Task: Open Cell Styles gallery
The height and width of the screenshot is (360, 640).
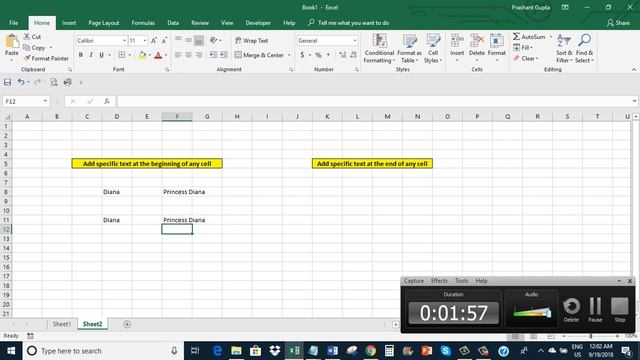Action: click(433, 48)
